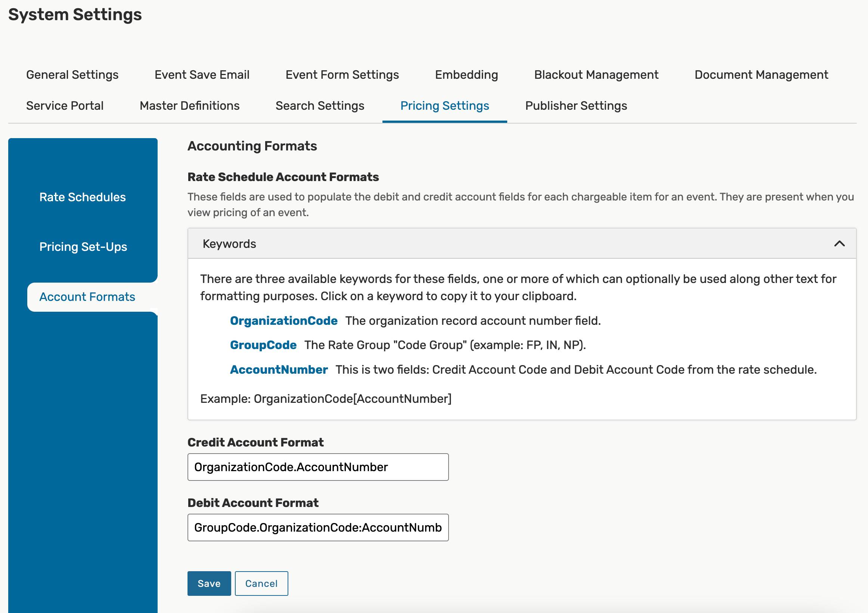Go to the Embedding tab

[466, 75]
